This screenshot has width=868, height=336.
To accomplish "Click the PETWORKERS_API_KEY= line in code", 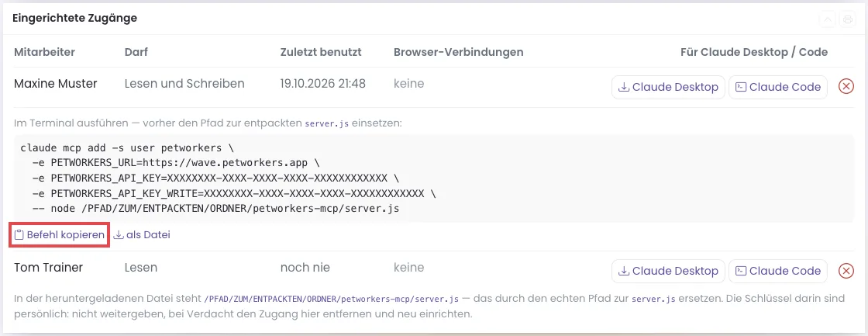I will 215,178.
